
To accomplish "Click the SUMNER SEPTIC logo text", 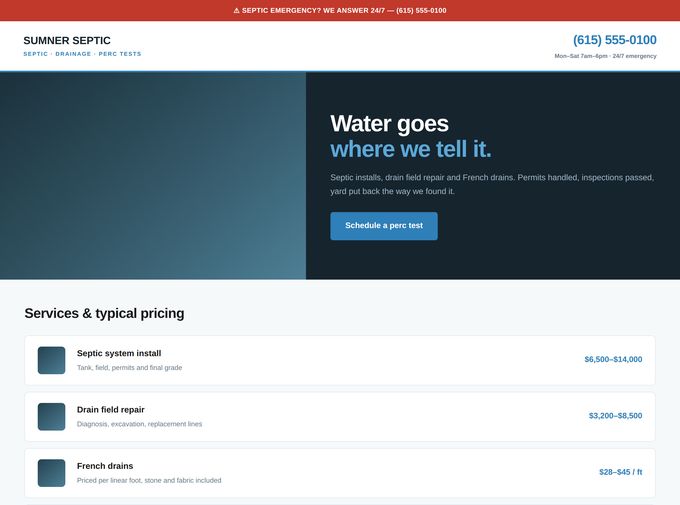I will point(67,40).
